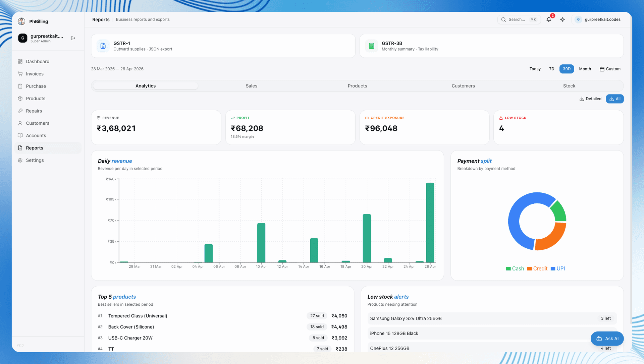Open the Ask AI assistant button
This screenshot has width=644, height=364.
coord(607,339)
